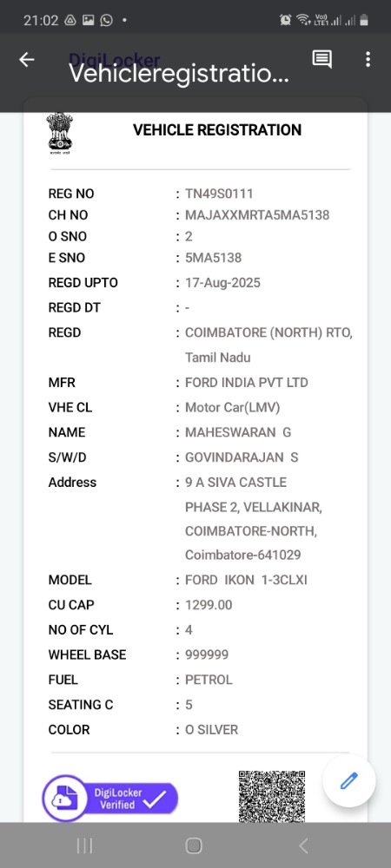
Task: Tap the back arrow in header
Action: [27, 60]
